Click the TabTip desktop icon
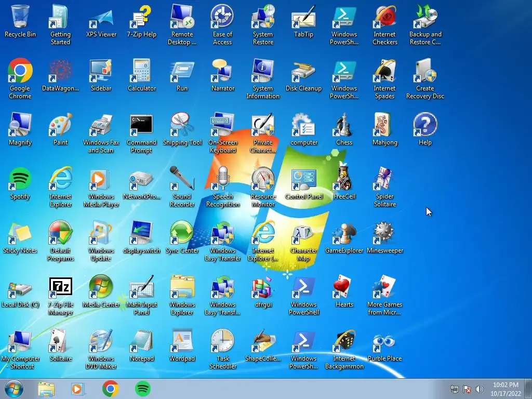The height and width of the screenshot is (399, 532). tap(303, 21)
